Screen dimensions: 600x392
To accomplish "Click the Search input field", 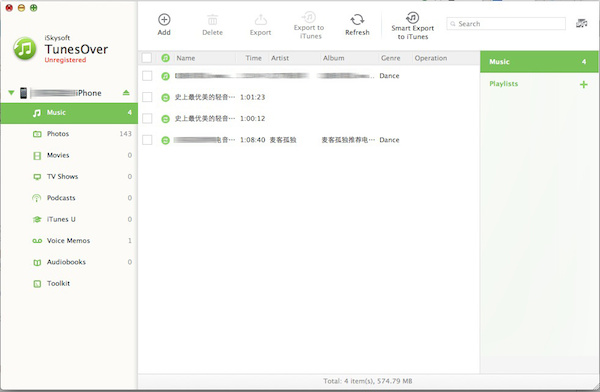I will click(x=506, y=24).
